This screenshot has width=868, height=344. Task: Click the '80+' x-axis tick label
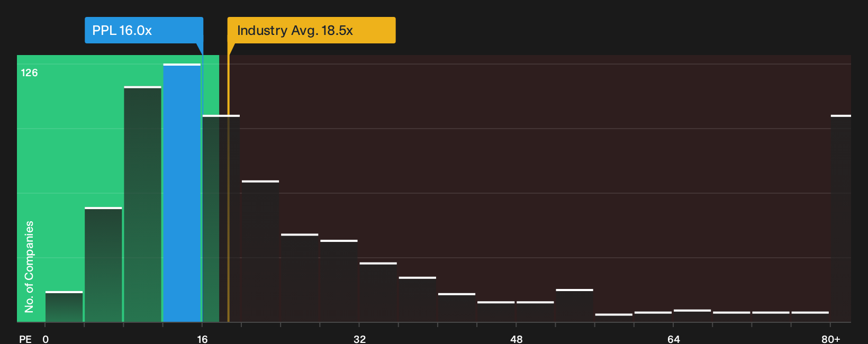830,339
